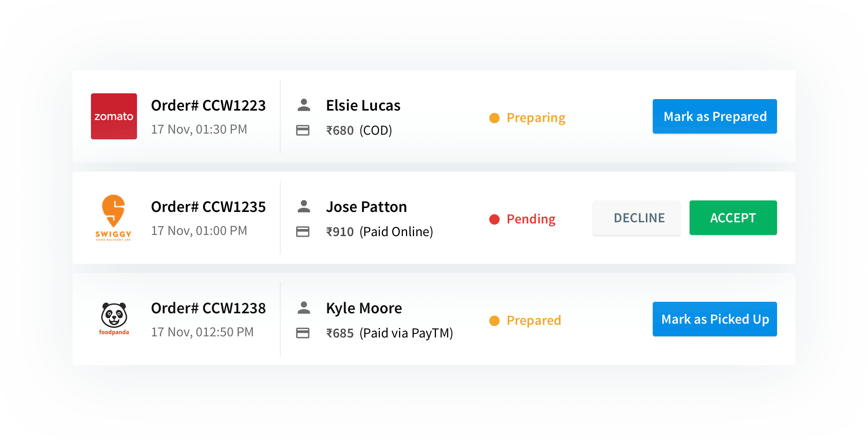The width and height of the screenshot is (868, 440).
Task: Click card icon next to ₹910 payment
Action: pos(303,232)
